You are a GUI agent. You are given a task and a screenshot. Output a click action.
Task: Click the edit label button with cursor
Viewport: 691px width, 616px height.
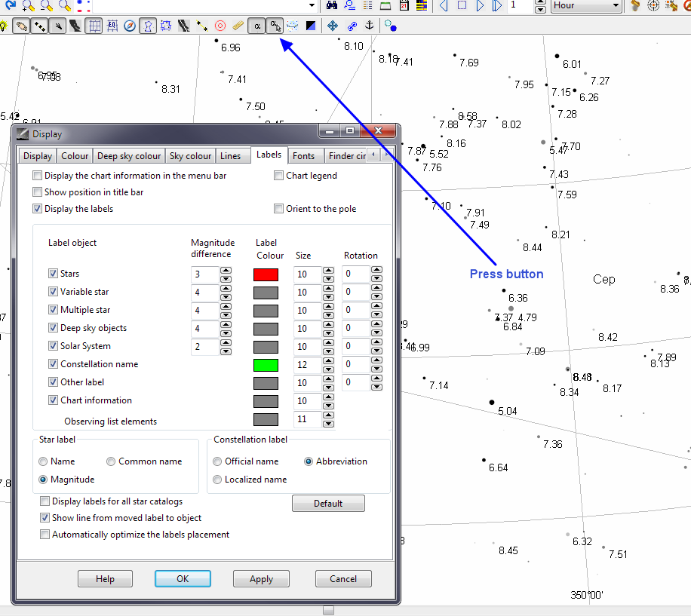pos(275,26)
